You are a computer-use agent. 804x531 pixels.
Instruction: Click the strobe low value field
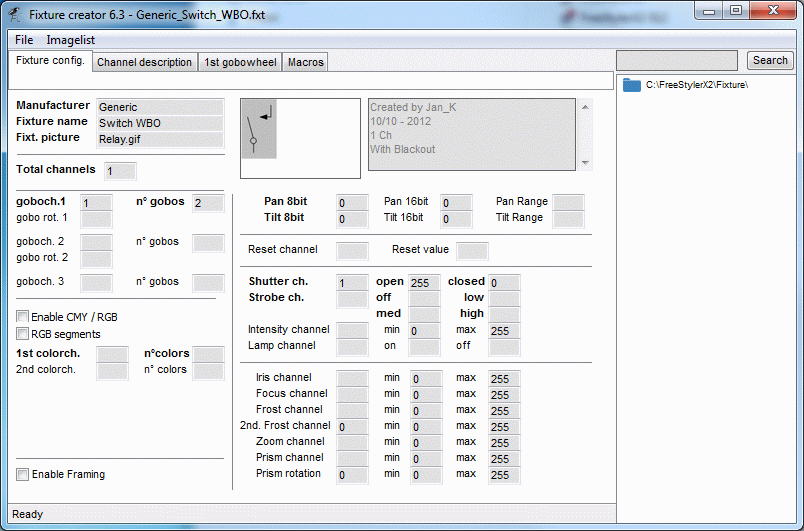(x=505, y=299)
